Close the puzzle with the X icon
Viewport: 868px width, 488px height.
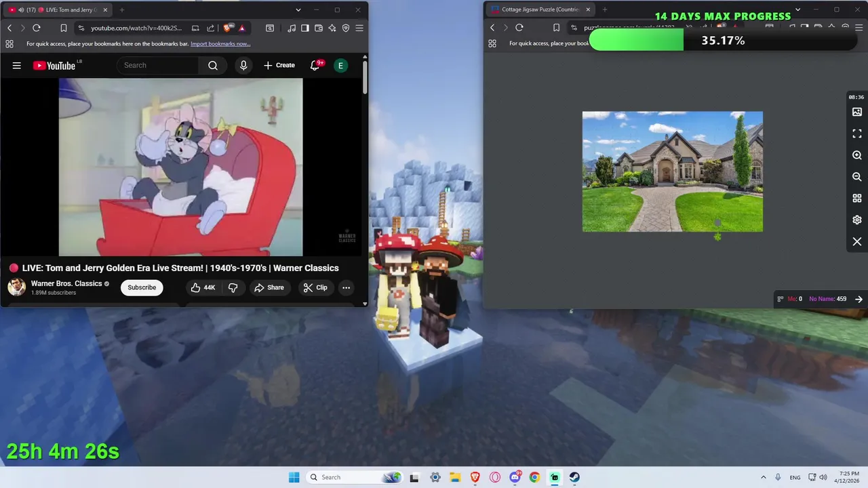pos(857,242)
